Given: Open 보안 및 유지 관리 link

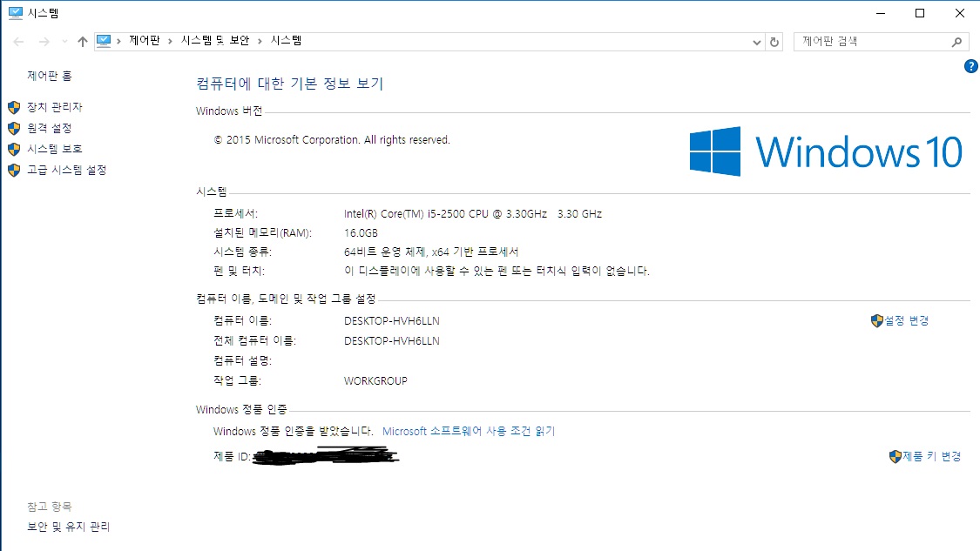Looking at the screenshot, I should tap(69, 527).
